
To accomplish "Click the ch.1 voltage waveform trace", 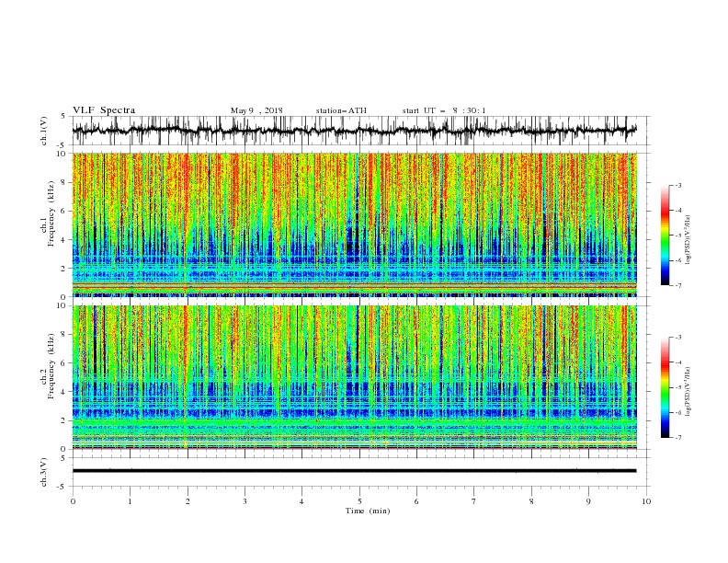I will click(354, 130).
